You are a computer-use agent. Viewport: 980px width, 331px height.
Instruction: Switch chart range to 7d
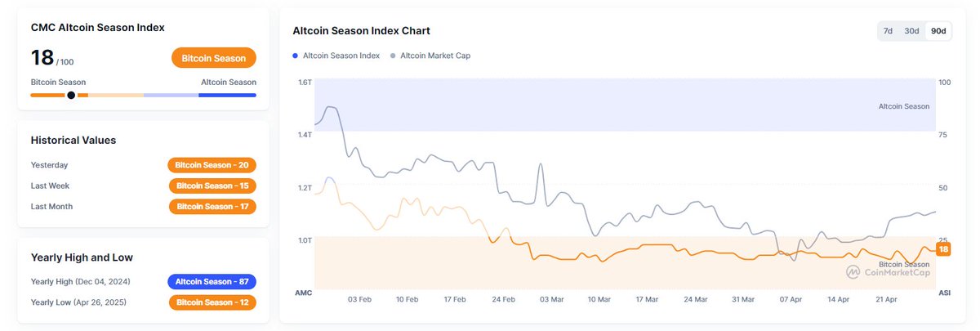click(x=888, y=31)
